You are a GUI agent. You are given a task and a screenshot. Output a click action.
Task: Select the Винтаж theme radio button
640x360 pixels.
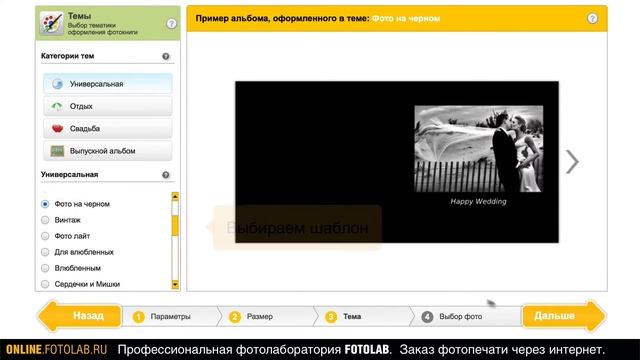tap(45, 220)
